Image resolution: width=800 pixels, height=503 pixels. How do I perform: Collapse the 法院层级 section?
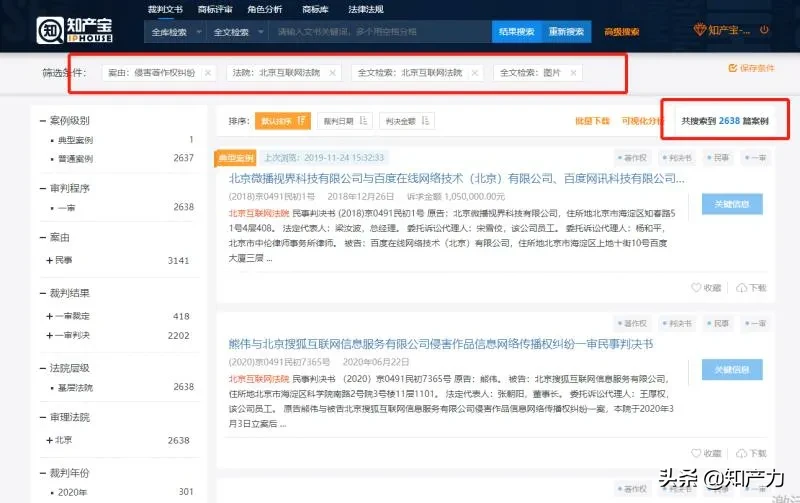click(x=43, y=368)
